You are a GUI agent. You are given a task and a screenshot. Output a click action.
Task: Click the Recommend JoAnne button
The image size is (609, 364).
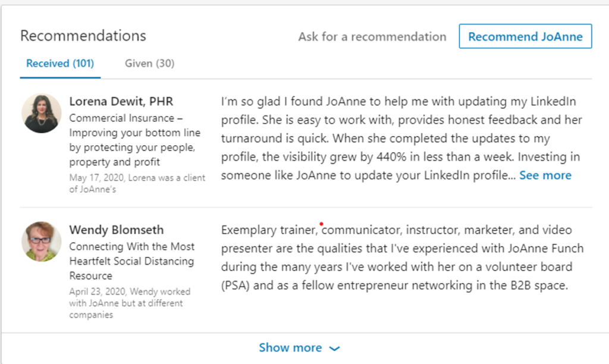(x=525, y=36)
